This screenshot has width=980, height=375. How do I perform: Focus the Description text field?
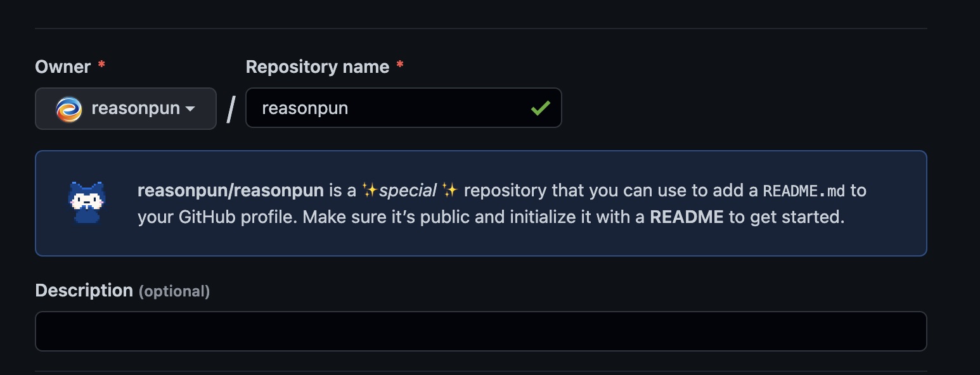[480, 331]
